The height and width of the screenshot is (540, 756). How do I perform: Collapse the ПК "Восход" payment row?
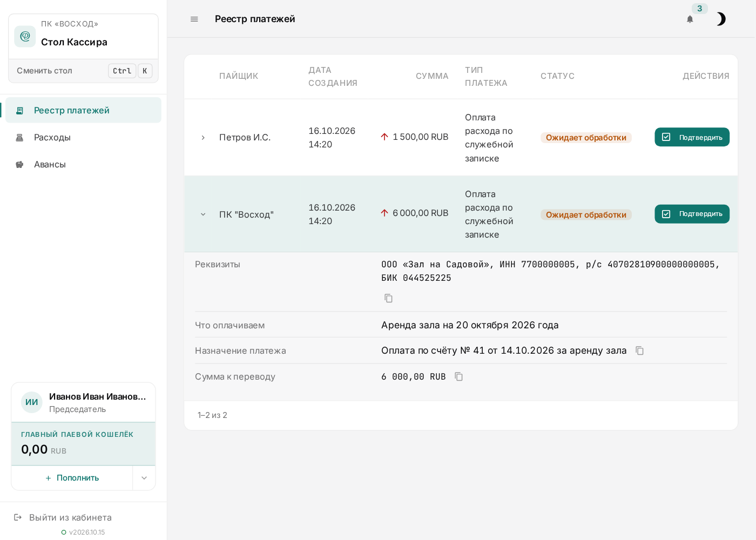point(203,214)
